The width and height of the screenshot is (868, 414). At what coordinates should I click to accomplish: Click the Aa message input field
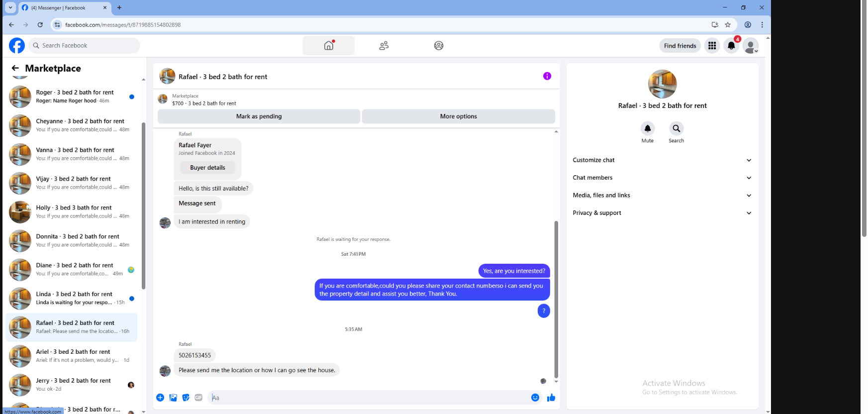[368, 398]
